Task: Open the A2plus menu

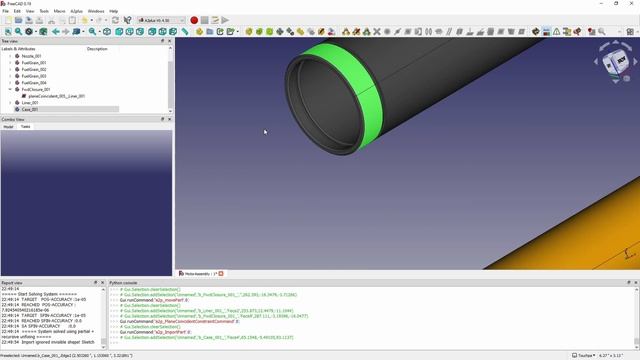Action: click(76, 11)
